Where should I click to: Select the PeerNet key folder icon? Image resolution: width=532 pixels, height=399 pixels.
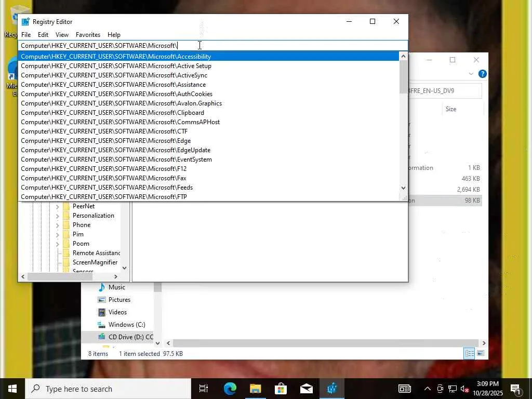pos(66,206)
